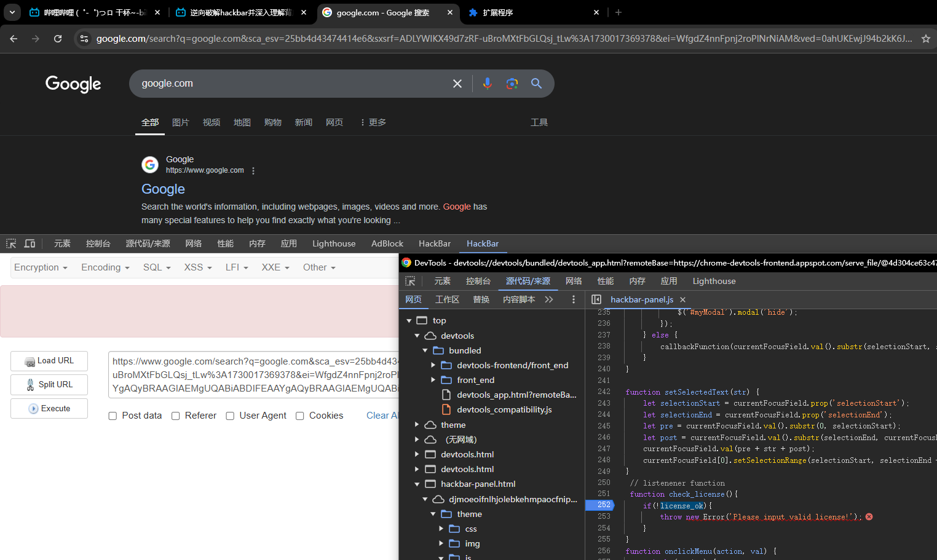The image size is (937, 560).
Task: Tick the User Agent checkbox
Action: (230, 416)
